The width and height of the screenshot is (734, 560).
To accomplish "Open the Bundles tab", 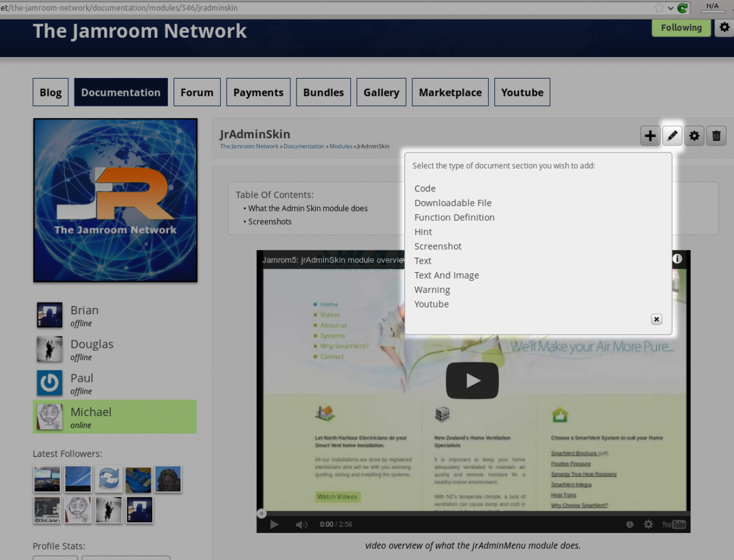I will coord(323,92).
